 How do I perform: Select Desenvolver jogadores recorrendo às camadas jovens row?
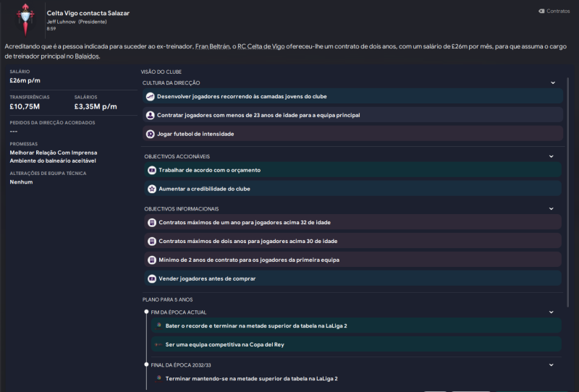tap(352, 96)
